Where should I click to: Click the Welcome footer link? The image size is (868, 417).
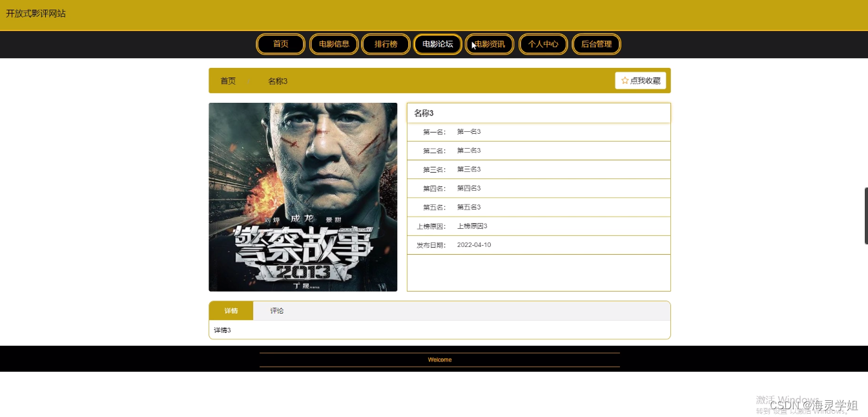[x=440, y=359]
